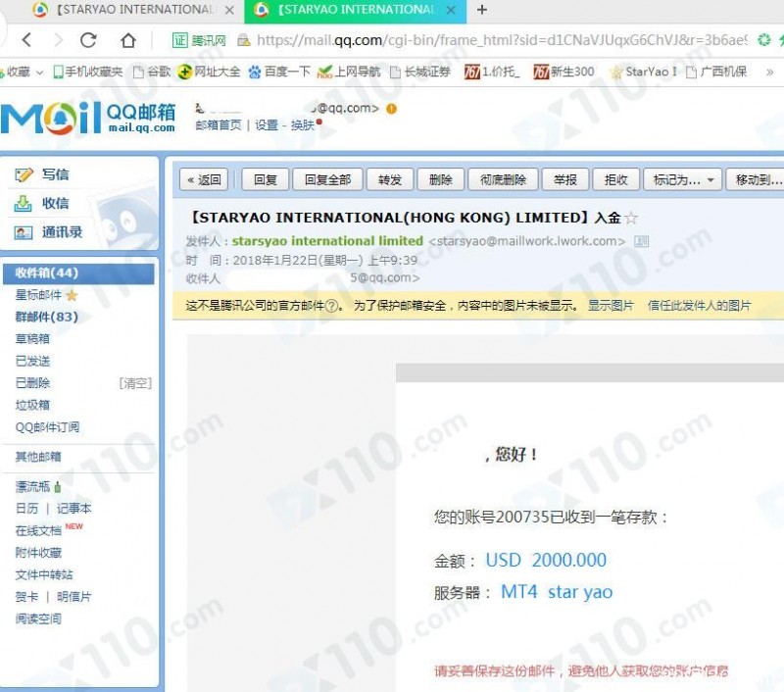Open the 收件箱(44) inbox folder
This screenshot has width=784, height=692.
pos(78,273)
